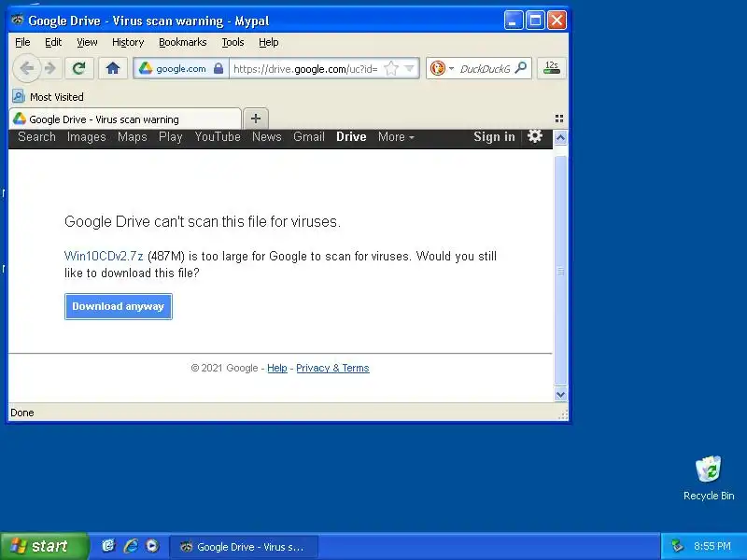The width and height of the screenshot is (747, 560).
Task: Open the Most Visited bookmarks folder
Action: (48, 97)
